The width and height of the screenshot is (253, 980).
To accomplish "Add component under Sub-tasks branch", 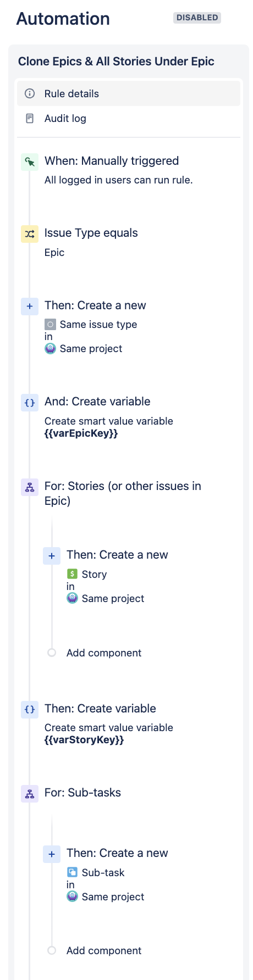I will click(x=104, y=950).
